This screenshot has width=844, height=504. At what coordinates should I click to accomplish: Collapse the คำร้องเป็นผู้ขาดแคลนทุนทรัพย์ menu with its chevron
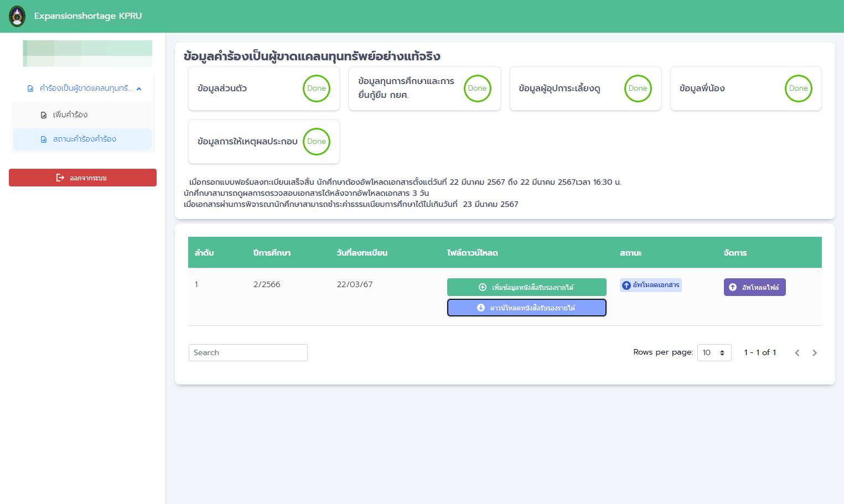[x=139, y=89]
